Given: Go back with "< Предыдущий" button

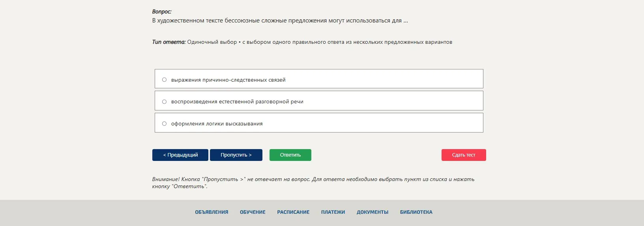Looking at the screenshot, I should [180, 155].
